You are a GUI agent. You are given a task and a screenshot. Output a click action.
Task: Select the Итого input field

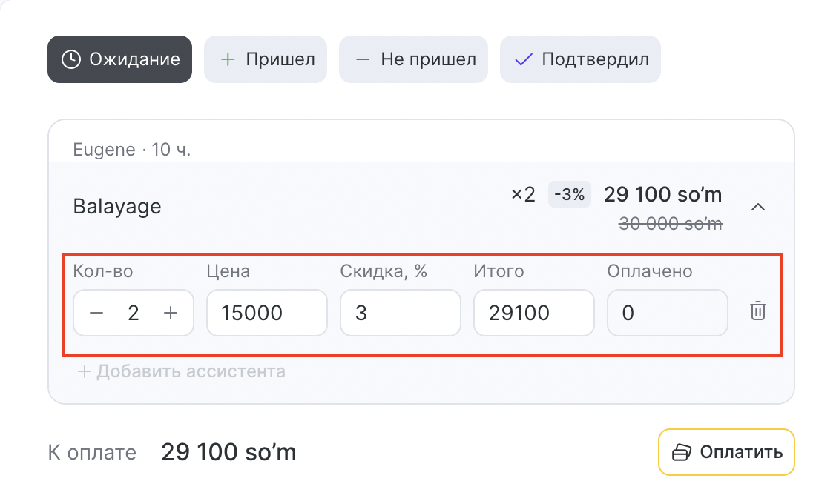pyautogui.click(x=533, y=313)
